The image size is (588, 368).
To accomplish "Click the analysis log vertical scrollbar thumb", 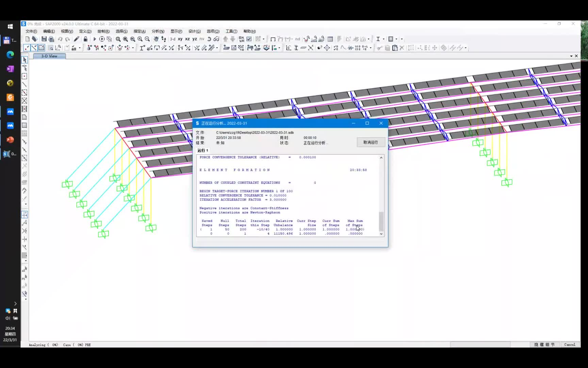I will 381,221.
